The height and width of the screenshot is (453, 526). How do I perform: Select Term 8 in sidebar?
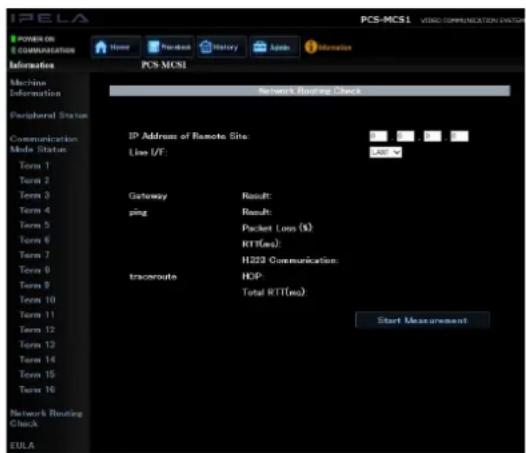(34, 270)
